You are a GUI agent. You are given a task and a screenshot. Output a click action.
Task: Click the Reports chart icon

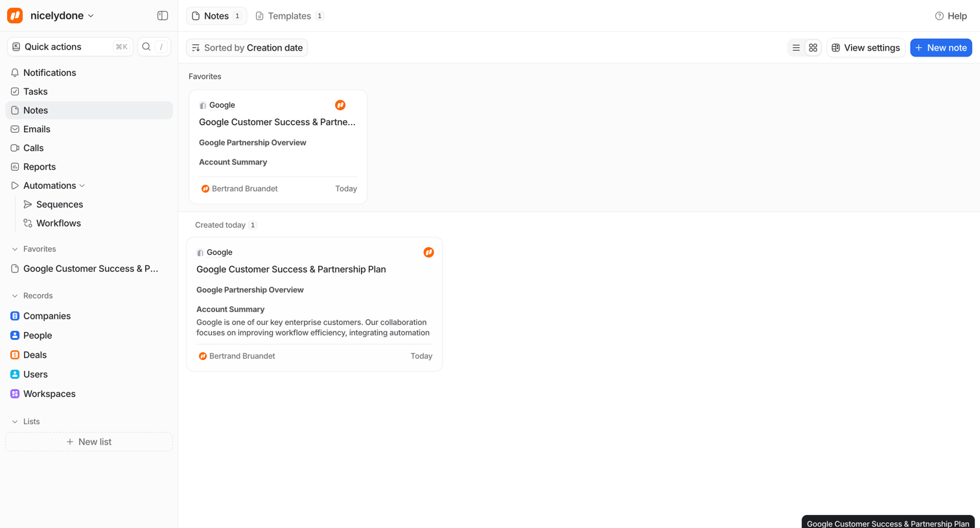pyautogui.click(x=15, y=167)
